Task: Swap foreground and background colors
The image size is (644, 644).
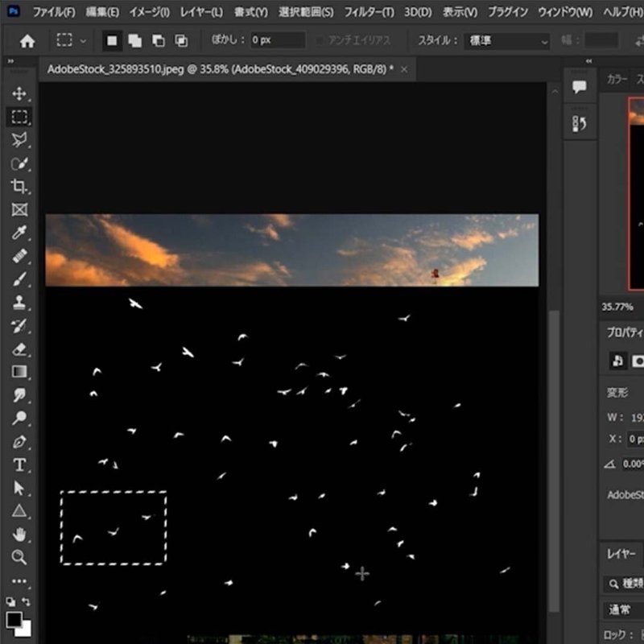Action: click(26, 602)
